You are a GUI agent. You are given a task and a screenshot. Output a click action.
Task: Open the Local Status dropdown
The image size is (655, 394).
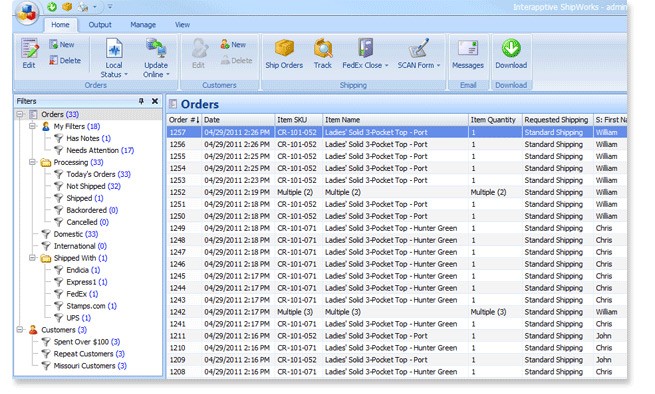(114, 58)
